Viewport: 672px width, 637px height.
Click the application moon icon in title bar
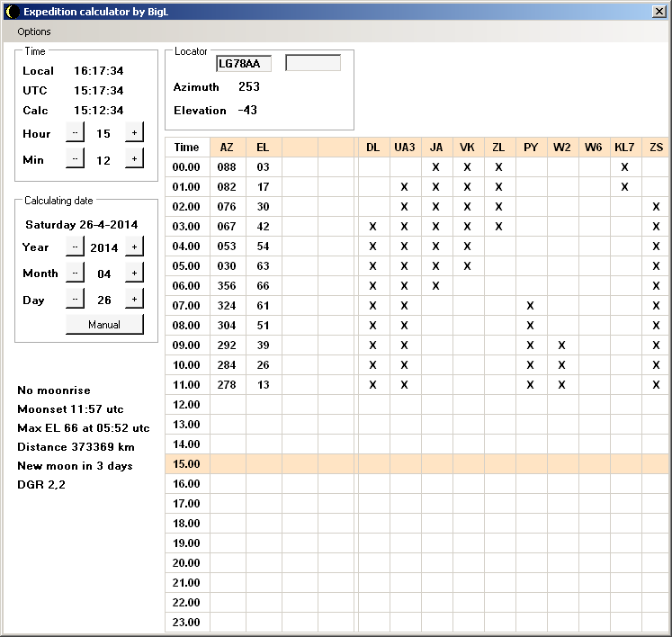[12, 12]
